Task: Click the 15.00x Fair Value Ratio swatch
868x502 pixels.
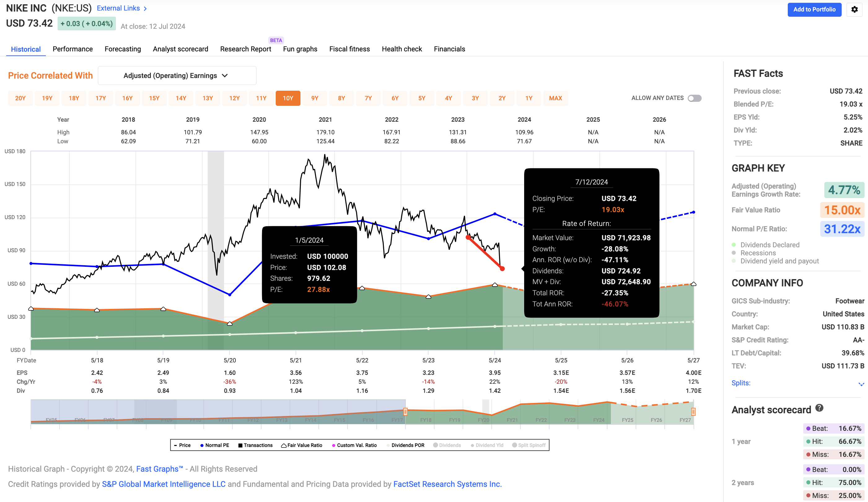Action: (842, 210)
